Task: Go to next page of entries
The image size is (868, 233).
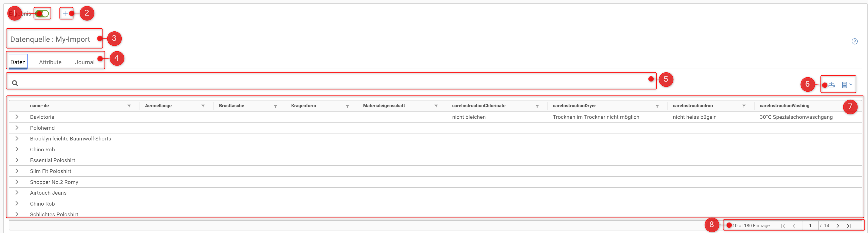Action: point(838,226)
